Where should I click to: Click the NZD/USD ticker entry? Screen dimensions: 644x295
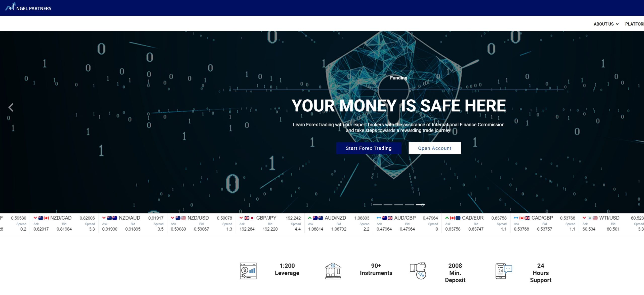click(198, 218)
